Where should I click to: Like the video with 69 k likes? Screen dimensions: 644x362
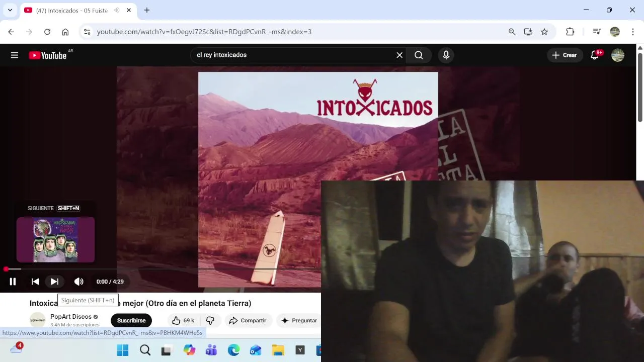(x=183, y=320)
